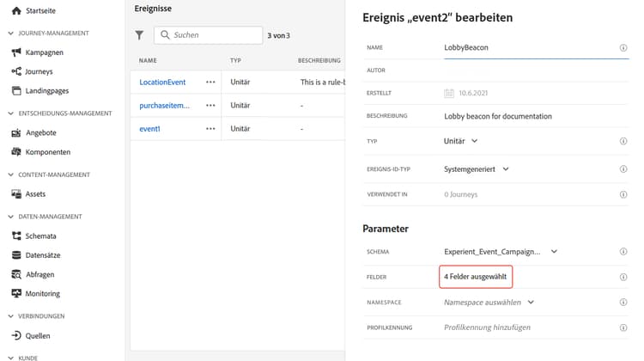Open Monitoring in the sidebar
The image size is (644, 361).
tap(43, 294)
